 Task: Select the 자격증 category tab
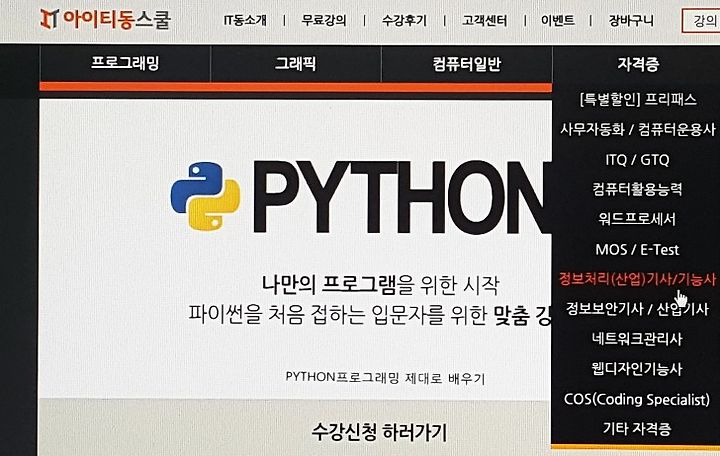coord(637,64)
